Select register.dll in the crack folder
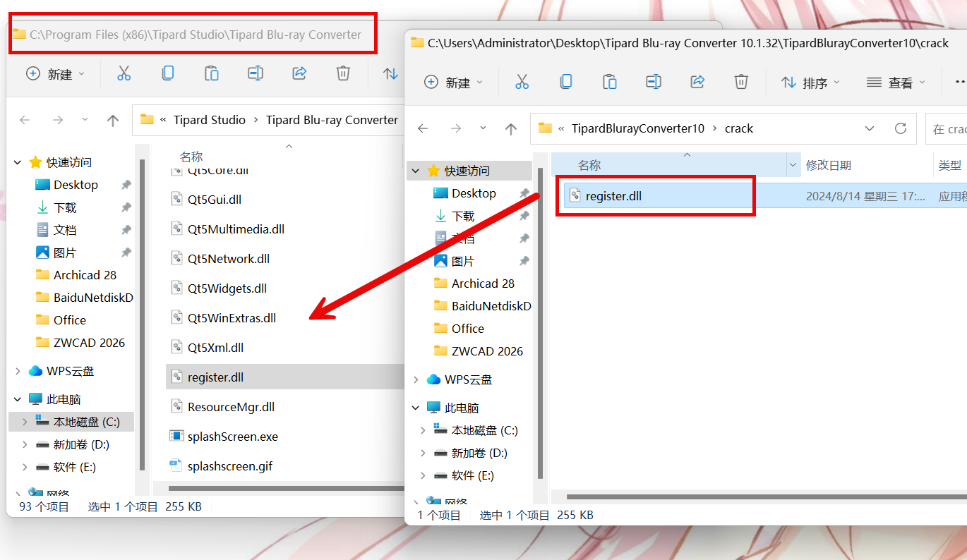Viewport: 967px width, 560px height. 613,196
